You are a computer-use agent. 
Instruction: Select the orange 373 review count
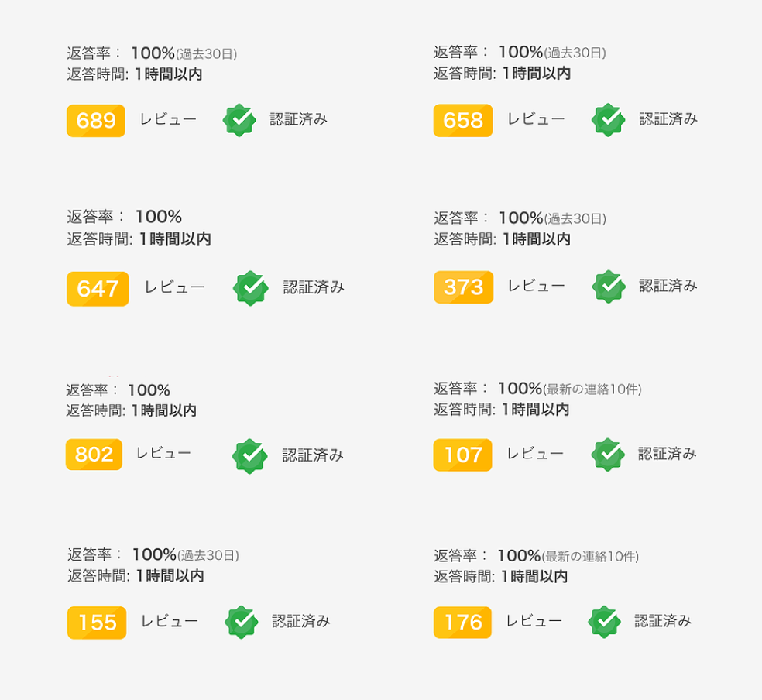(463, 287)
